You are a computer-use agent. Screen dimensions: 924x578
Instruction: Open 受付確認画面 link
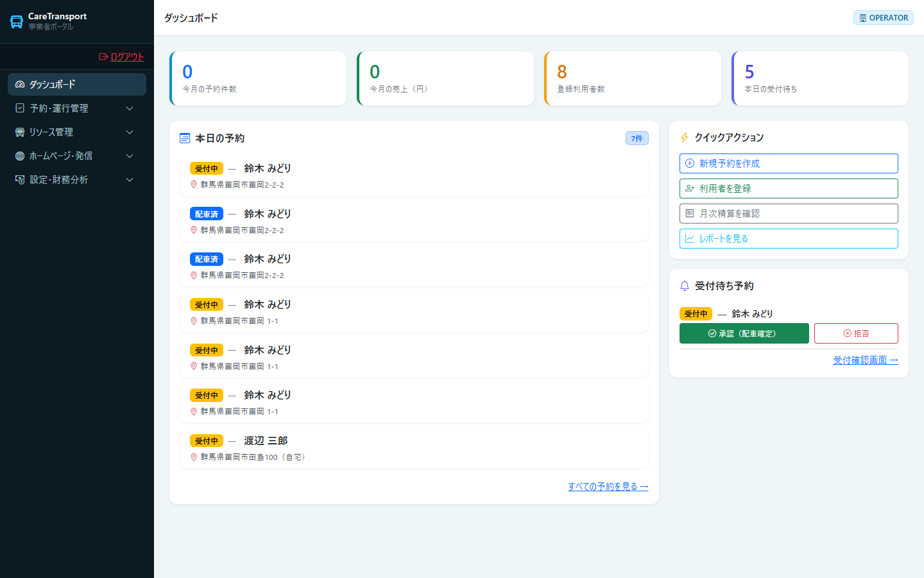(865, 360)
